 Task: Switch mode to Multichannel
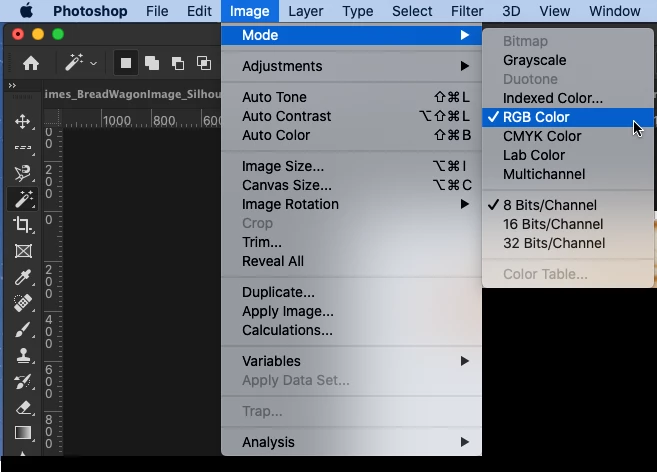[x=568, y=174]
